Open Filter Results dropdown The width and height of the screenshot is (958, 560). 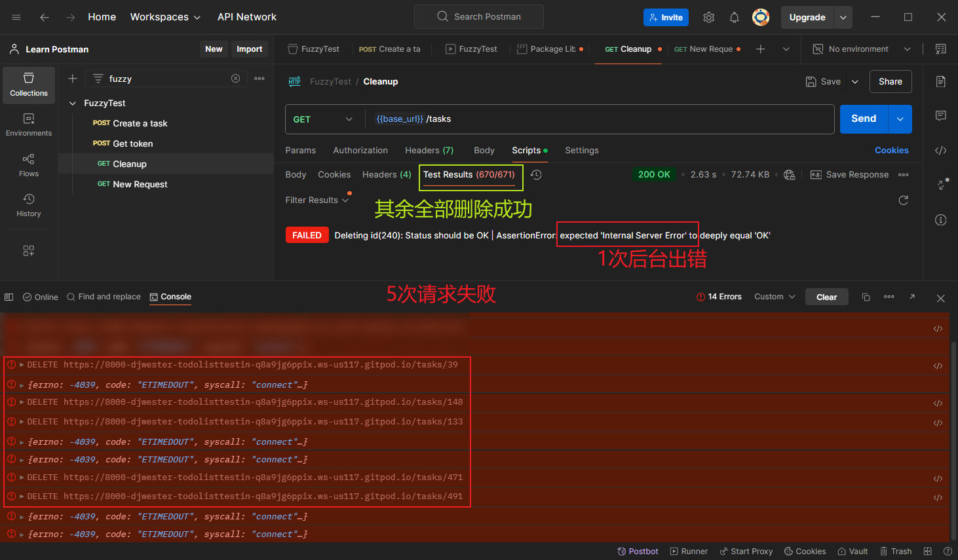point(316,200)
